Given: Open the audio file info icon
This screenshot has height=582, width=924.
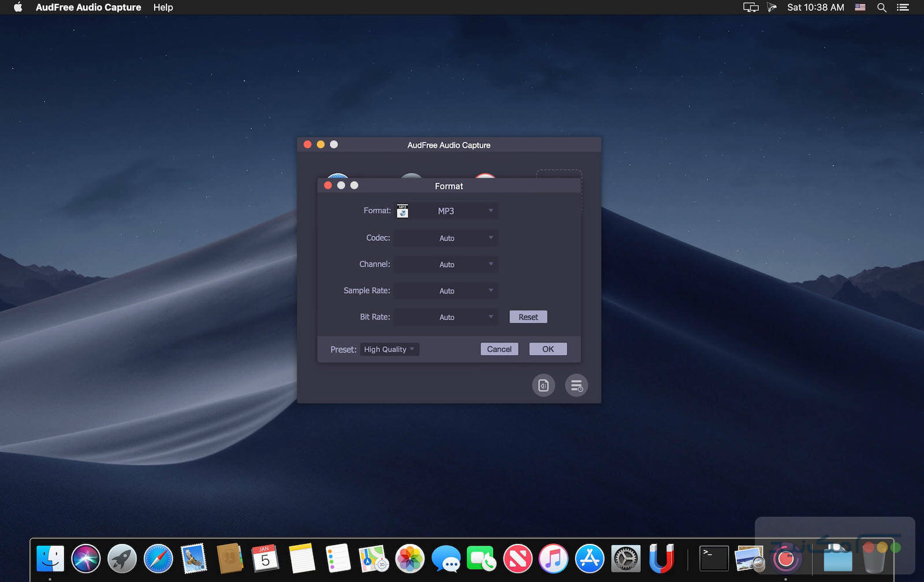Looking at the screenshot, I should click(543, 385).
